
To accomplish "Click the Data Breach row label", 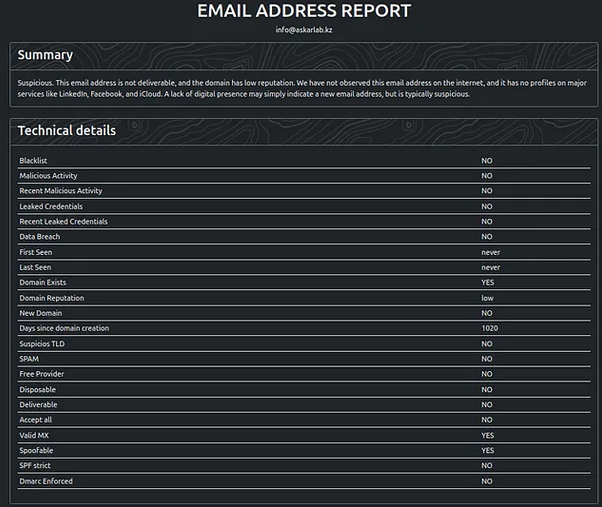I will 40,236.
